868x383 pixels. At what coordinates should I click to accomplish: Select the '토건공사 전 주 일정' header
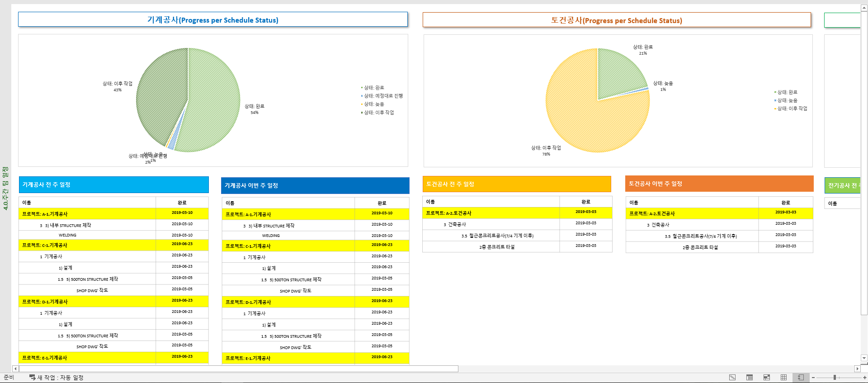tap(517, 184)
